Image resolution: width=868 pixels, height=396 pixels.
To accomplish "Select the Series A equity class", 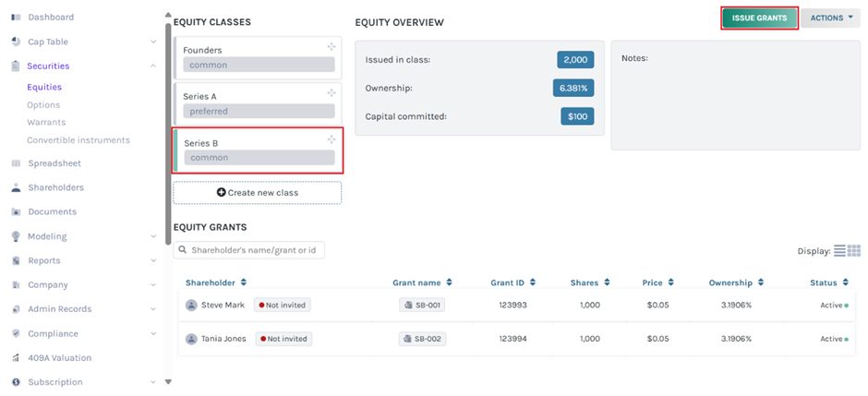I will point(258,104).
